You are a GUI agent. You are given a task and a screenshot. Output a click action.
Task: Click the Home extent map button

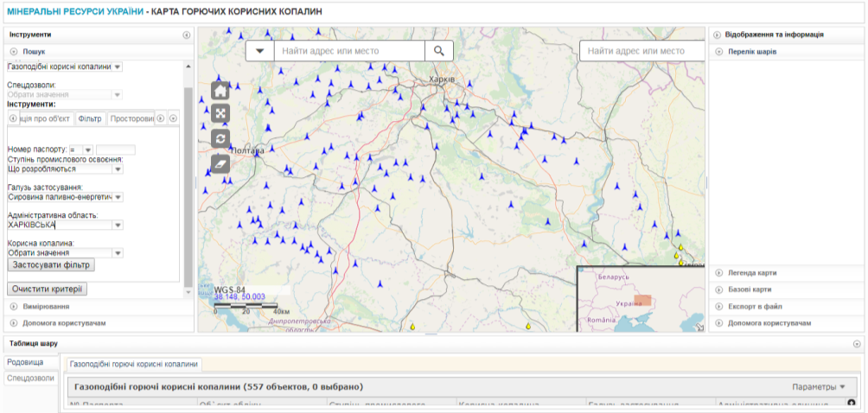[x=220, y=90]
